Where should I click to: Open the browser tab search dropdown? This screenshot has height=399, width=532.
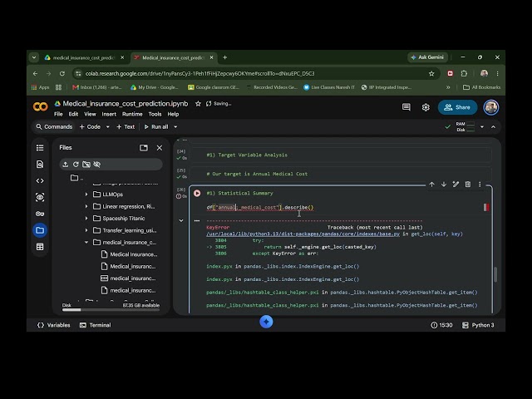34,57
